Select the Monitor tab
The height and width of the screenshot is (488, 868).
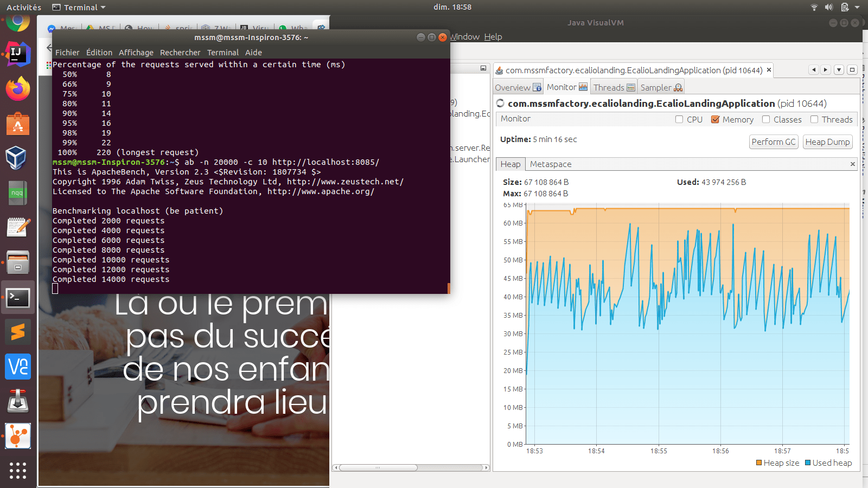click(x=567, y=87)
